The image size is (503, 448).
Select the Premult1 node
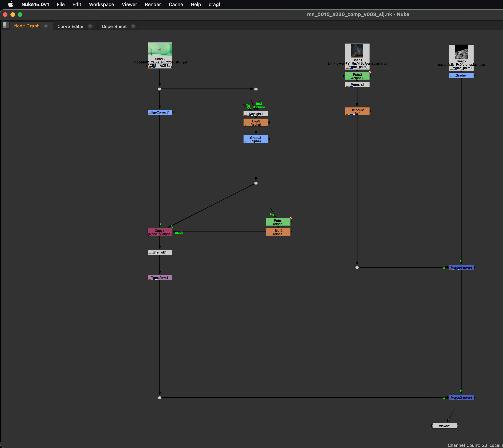click(160, 252)
